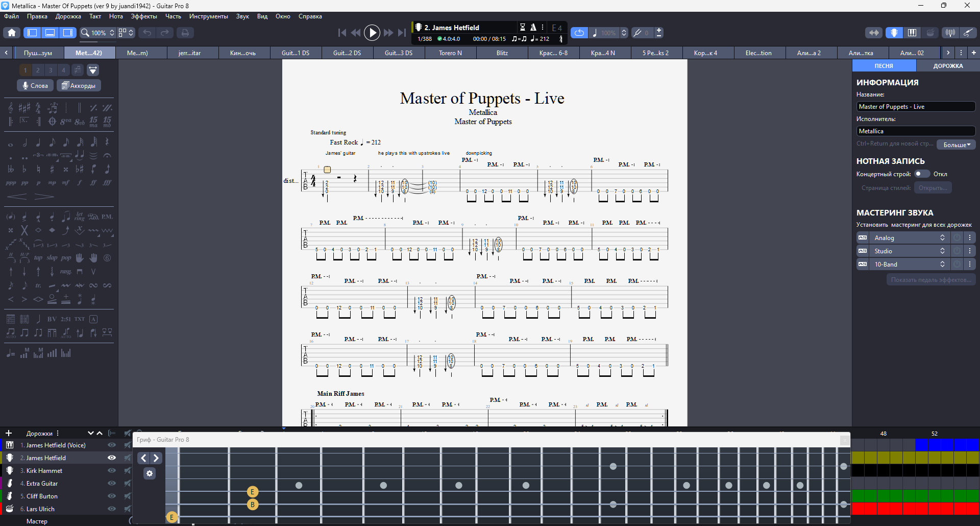Enable the count-in hourglass
This screenshot has width=980, height=526.
coord(523,27)
